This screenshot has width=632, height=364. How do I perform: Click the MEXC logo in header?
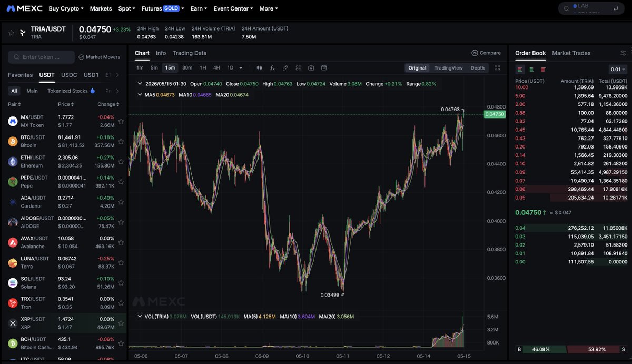(x=24, y=8)
